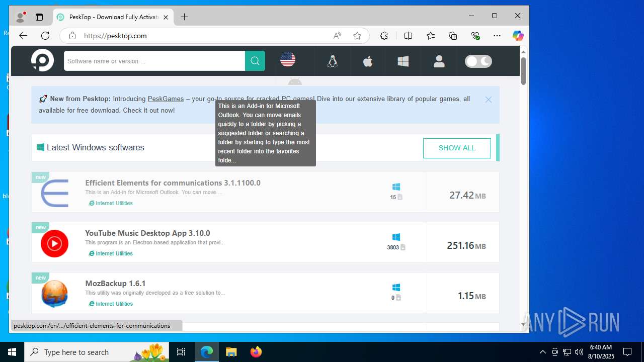This screenshot has height=362, width=644.
Task: Open the user account icon
Action: [439, 61]
